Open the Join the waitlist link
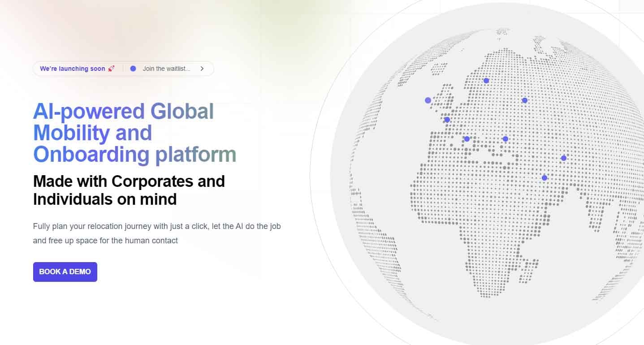 coord(166,69)
